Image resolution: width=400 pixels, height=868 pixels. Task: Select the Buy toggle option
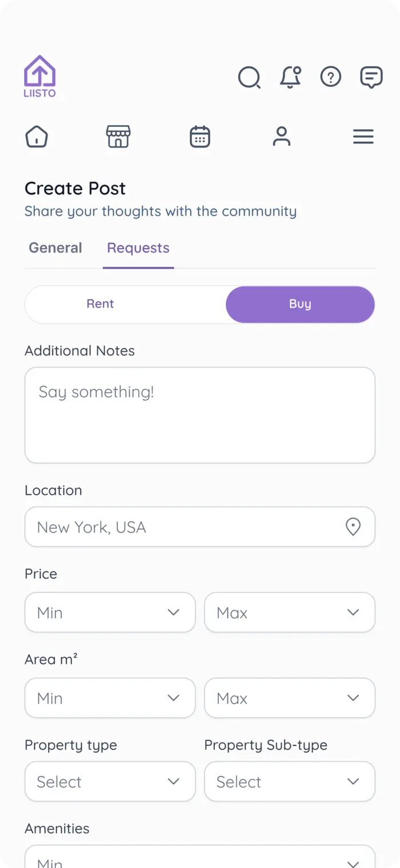click(x=300, y=304)
